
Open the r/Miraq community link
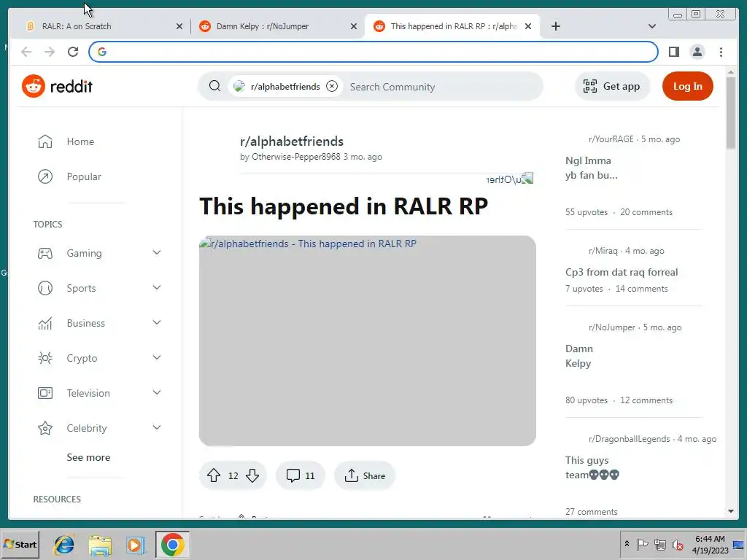pos(603,251)
